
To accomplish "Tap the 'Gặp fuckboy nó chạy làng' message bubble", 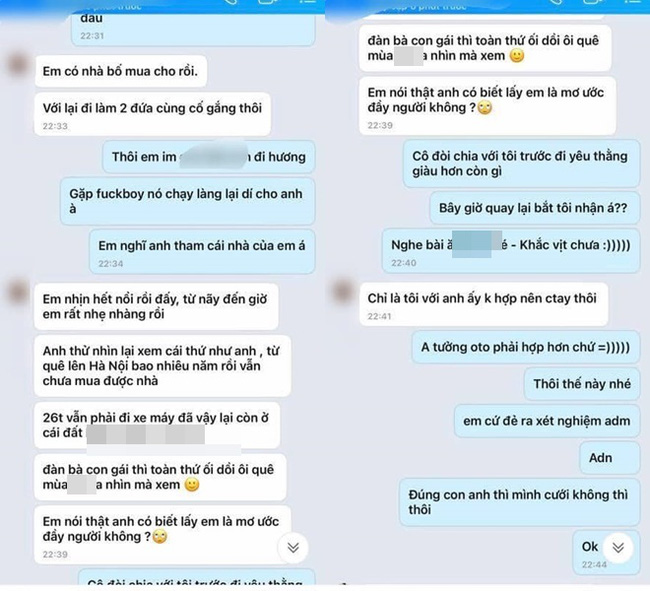I will (x=188, y=201).
